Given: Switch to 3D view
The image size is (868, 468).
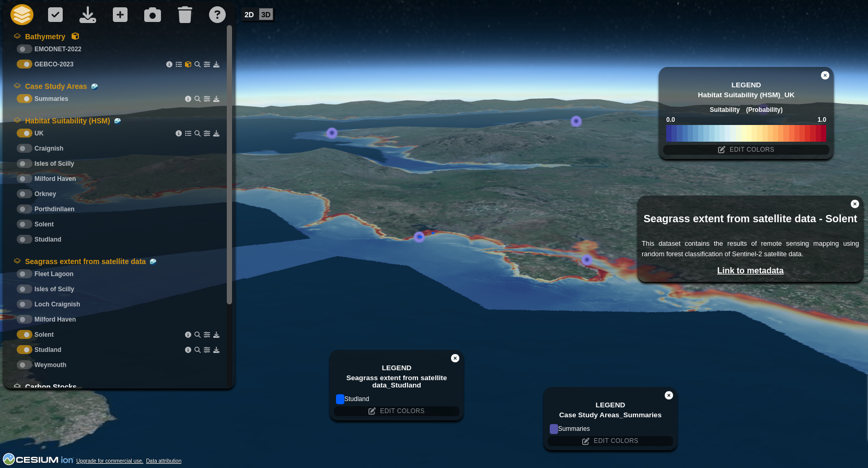Looking at the screenshot, I should 266,15.
